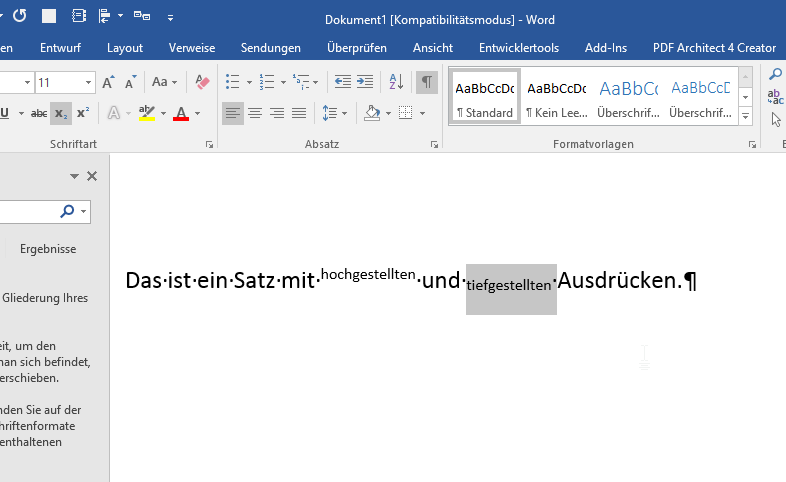The image size is (786, 482).
Task: Apply yellow text highlight color
Action: point(146,113)
